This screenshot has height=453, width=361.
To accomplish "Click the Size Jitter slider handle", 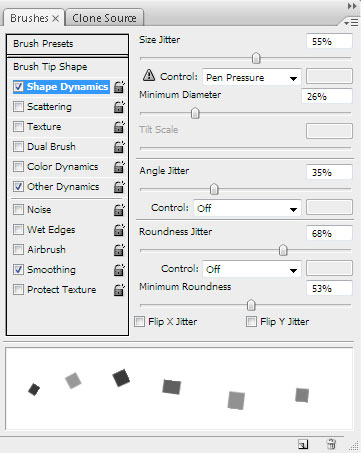I will (x=256, y=58).
